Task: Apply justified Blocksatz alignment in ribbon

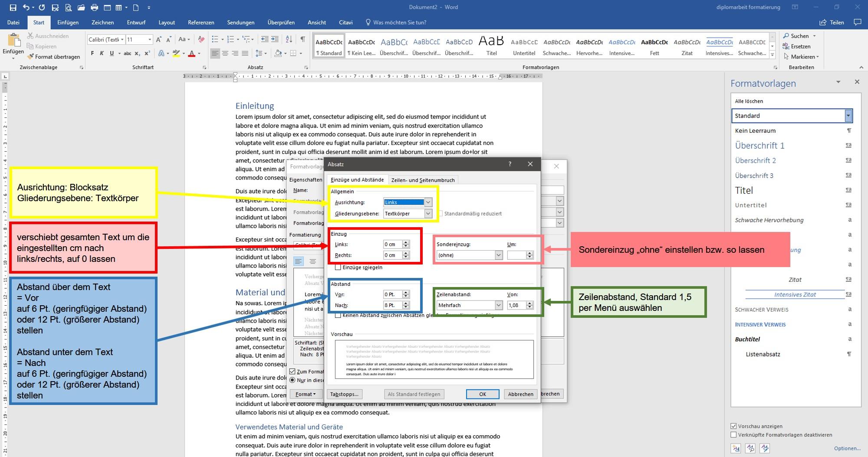Action: click(245, 53)
